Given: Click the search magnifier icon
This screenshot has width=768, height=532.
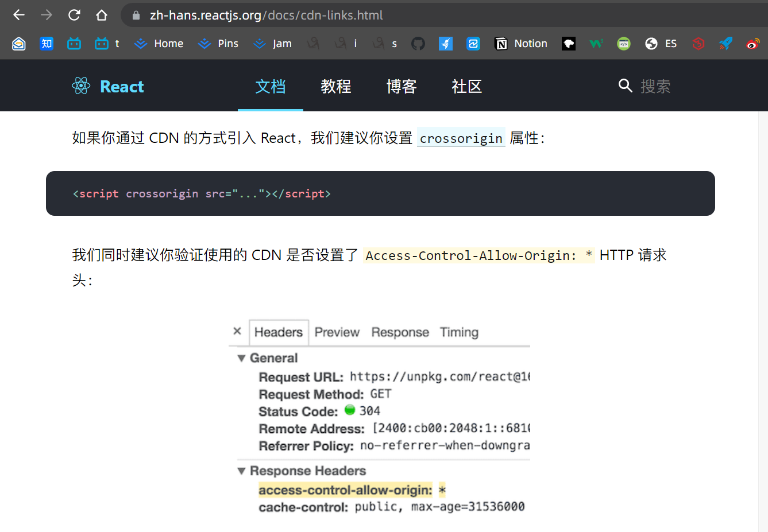Looking at the screenshot, I should (x=625, y=86).
